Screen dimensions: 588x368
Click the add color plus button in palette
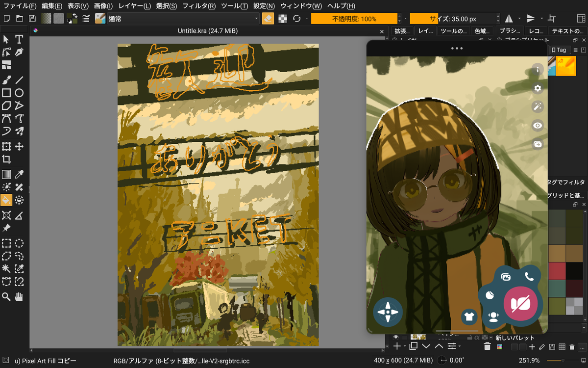[x=532, y=347]
